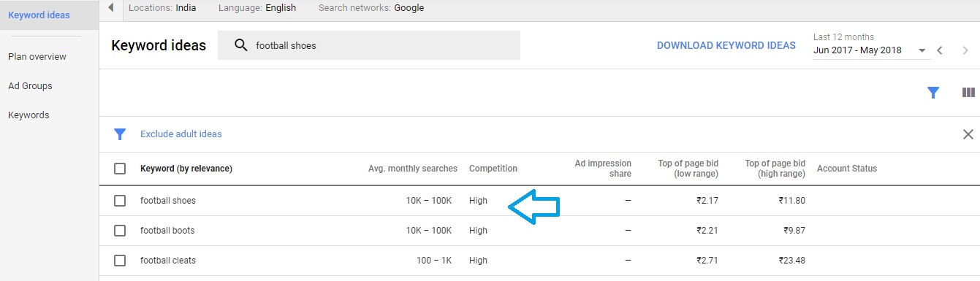Sort by Top of page bid high range
Image resolution: width=980 pixels, height=281 pixels.
[x=775, y=169]
